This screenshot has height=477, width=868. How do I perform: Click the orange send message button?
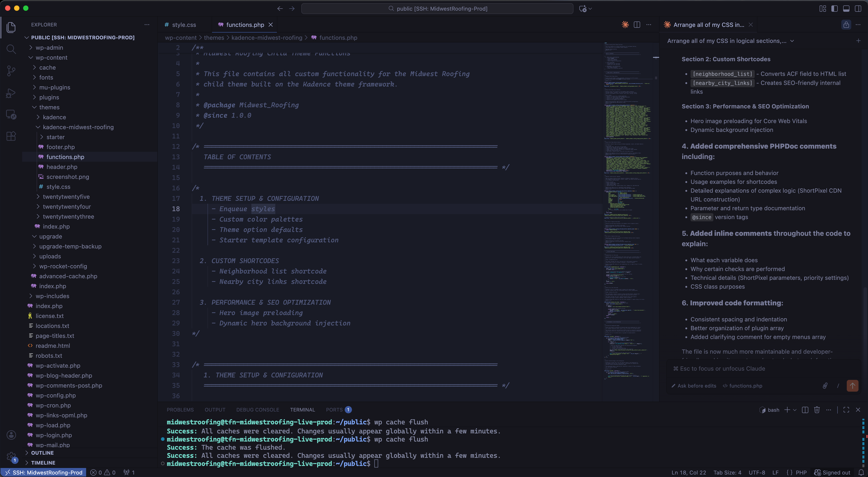point(852,386)
